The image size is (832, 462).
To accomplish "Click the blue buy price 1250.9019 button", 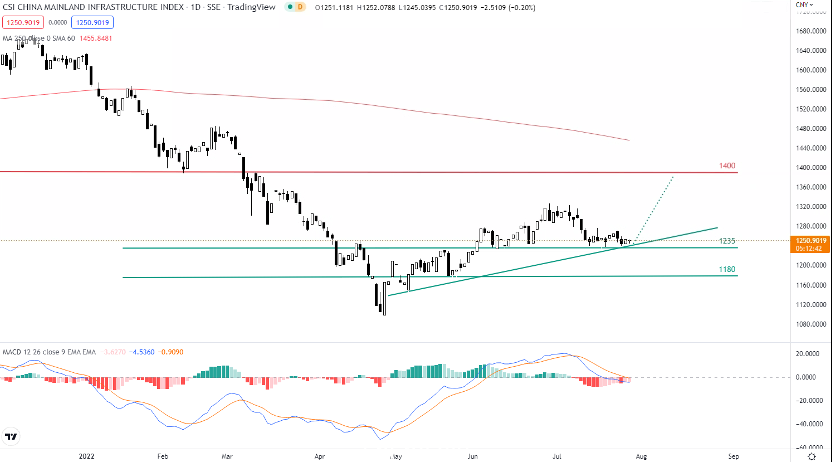I will pos(93,22).
